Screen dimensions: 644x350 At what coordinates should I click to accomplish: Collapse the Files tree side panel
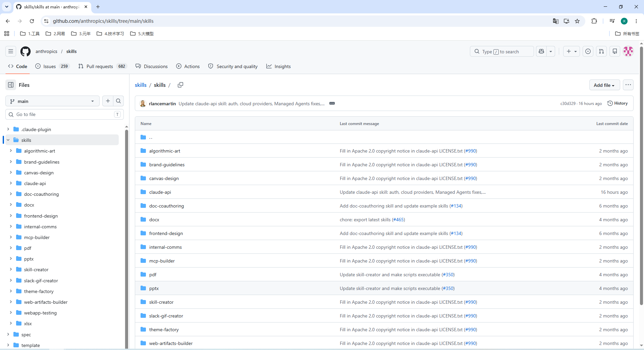click(x=11, y=85)
